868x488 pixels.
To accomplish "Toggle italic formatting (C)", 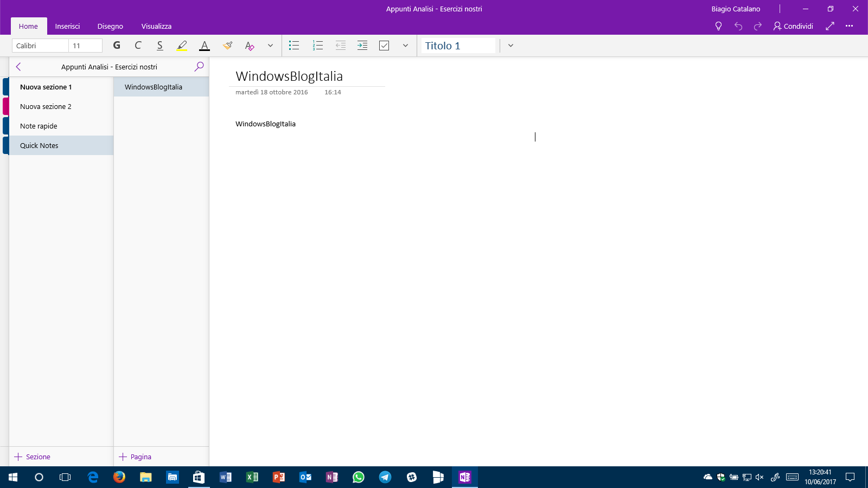I will [x=138, y=46].
